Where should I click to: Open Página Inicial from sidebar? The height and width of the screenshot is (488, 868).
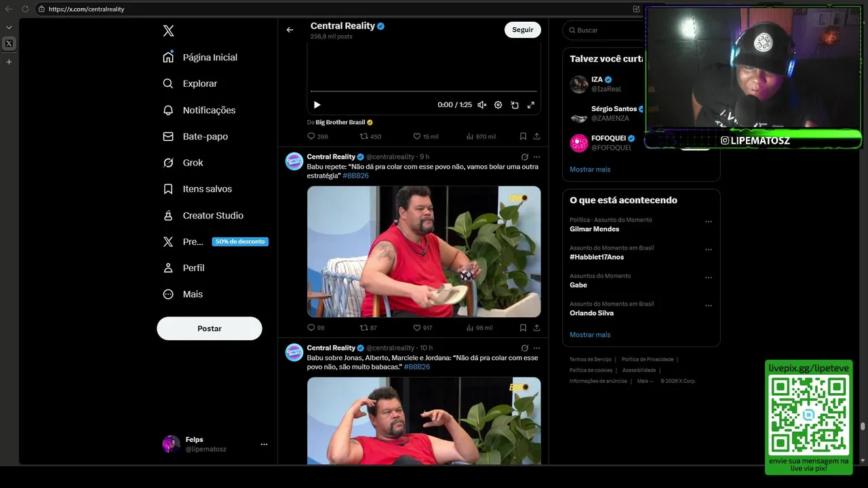click(201, 57)
